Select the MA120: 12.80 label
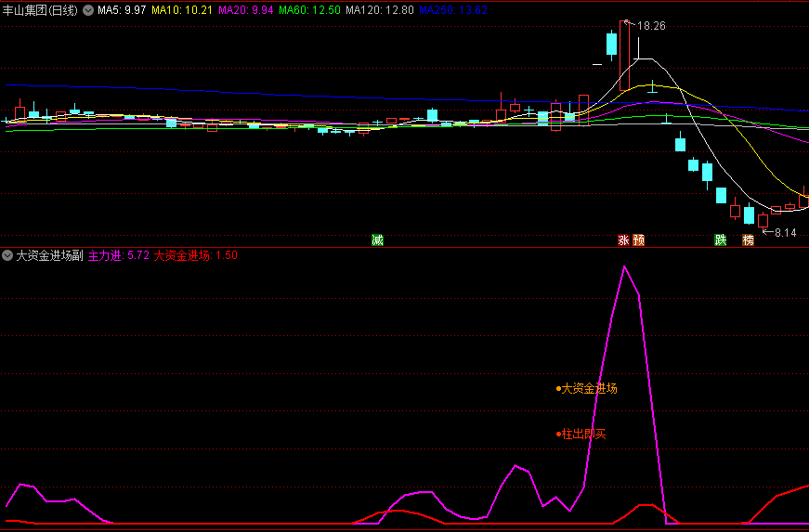This screenshot has height=532, width=809. tap(380, 10)
